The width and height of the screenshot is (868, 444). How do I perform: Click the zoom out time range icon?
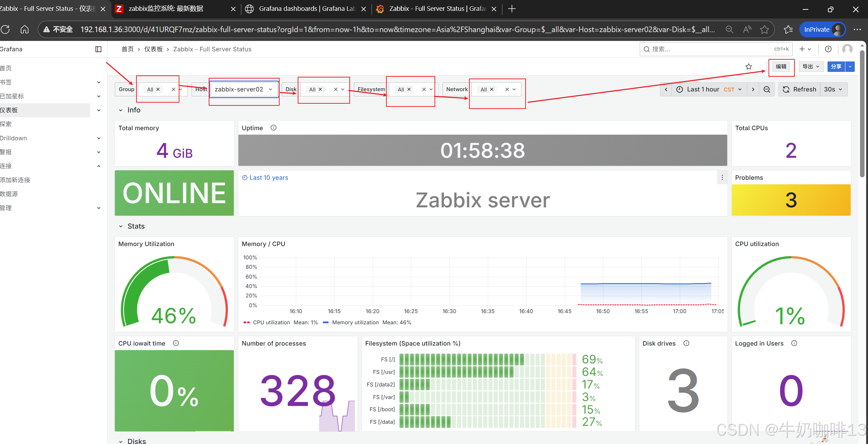pyautogui.click(x=766, y=89)
